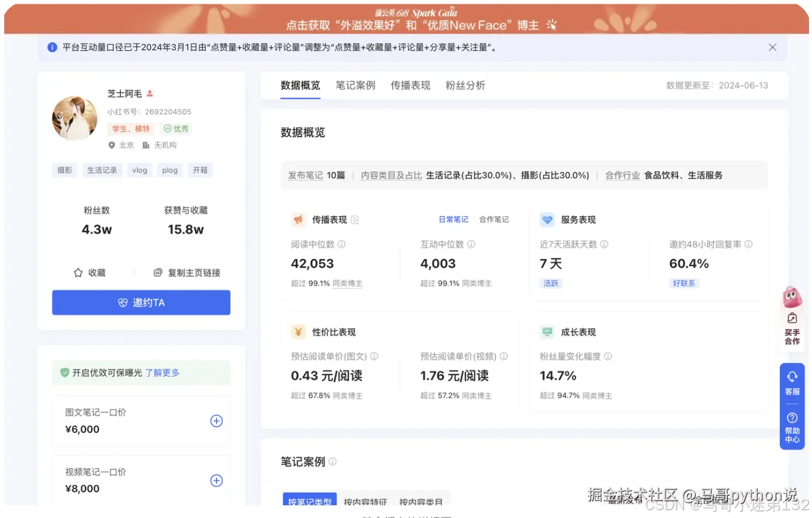The image size is (812, 518).
Task: Expand 图文笔记一口价 with the plus icon
Action: 216,421
